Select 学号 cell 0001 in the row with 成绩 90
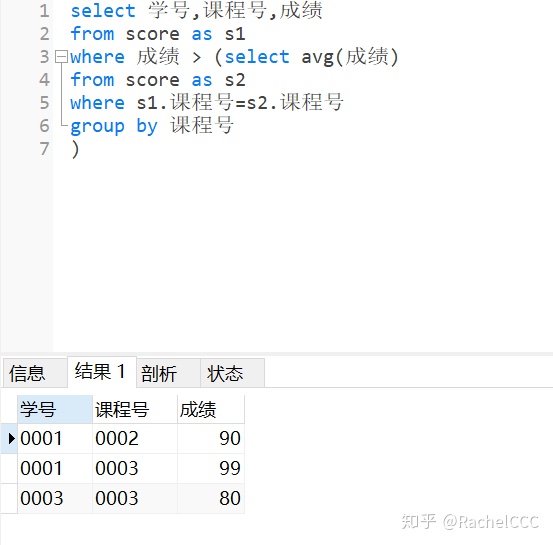Viewport: 553px width, 545px height. click(x=55, y=438)
